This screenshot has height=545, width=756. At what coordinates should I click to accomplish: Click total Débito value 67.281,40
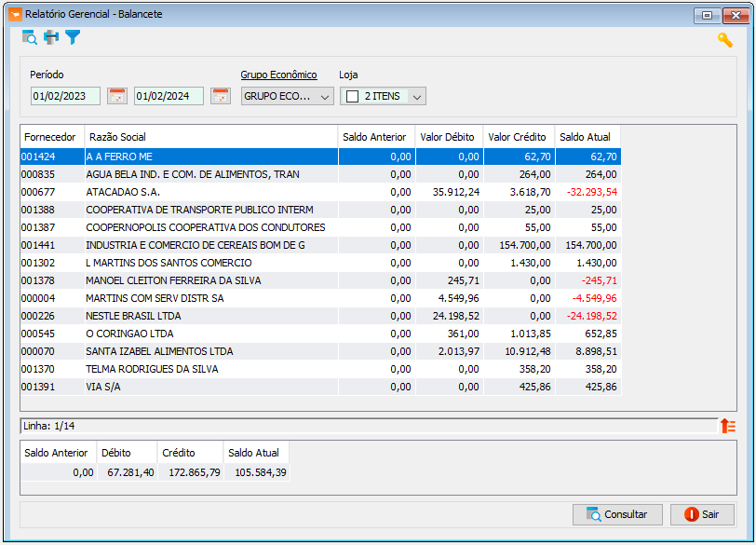[130, 472]
